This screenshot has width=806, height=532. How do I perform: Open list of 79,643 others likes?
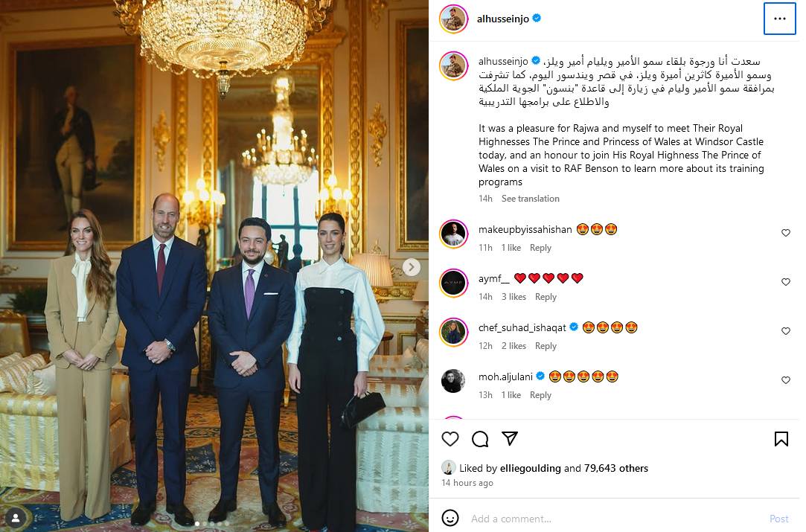pos(615,468)
